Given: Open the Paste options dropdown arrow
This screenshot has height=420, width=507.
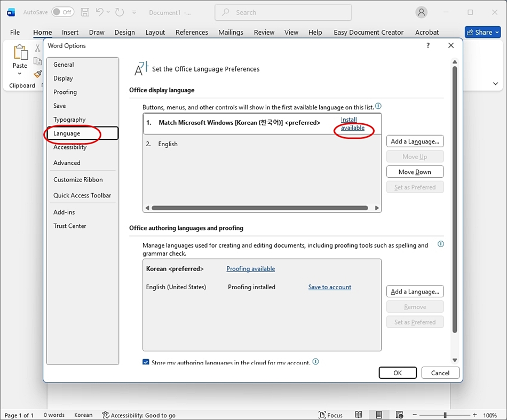Looking at the screenshot, I should click(20, 74).
